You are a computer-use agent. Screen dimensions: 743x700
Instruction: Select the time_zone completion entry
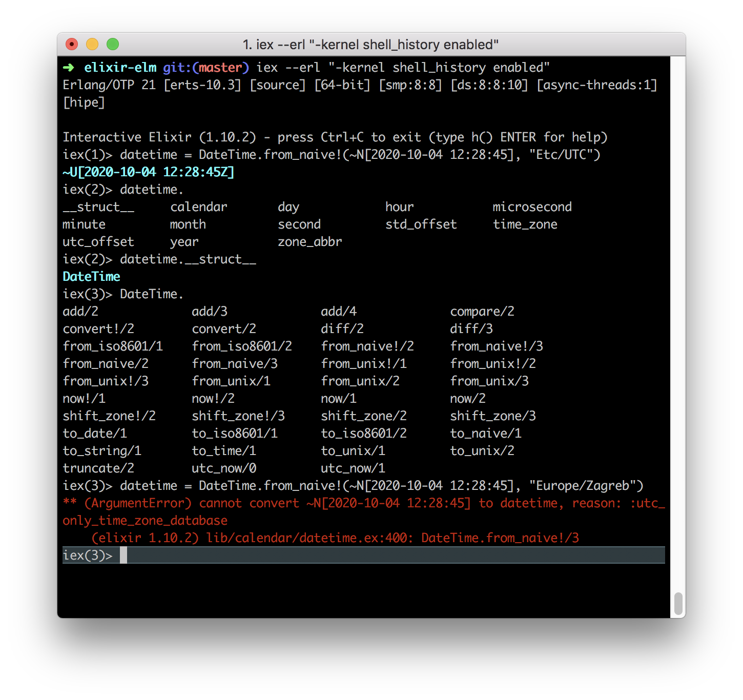[525, 224]
